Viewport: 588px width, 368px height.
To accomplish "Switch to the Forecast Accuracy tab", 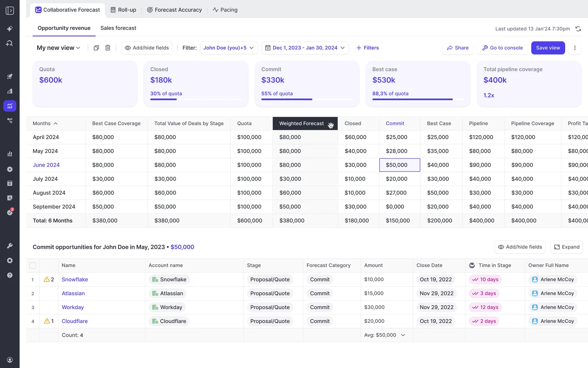I will 175,10.
